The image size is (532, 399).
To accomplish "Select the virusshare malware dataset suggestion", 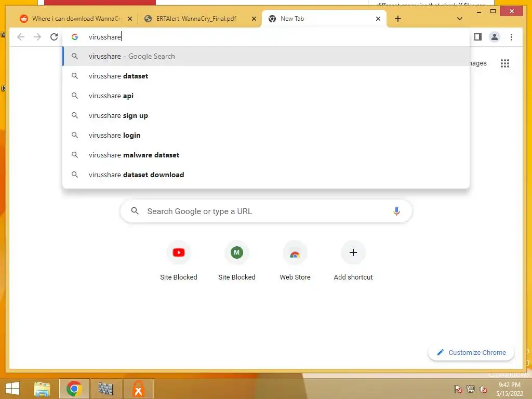I will pyautogui.click(x=266, y=155).
